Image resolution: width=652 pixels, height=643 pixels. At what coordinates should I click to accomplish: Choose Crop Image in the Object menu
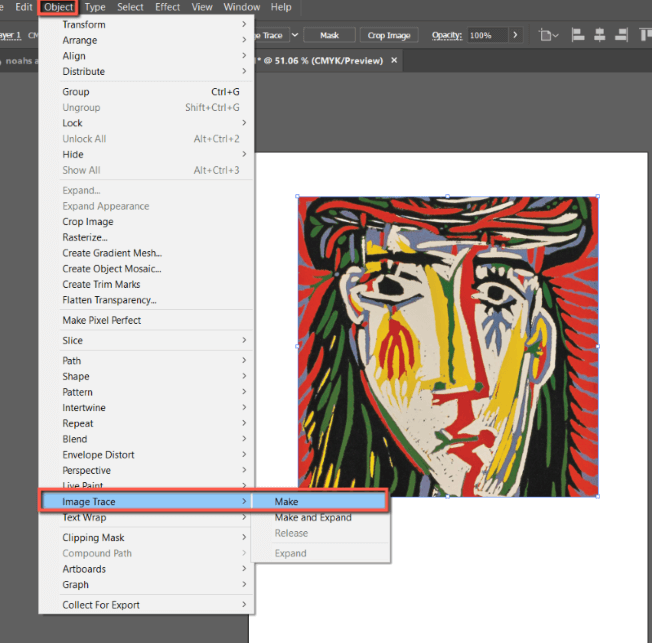coord(146,222)
